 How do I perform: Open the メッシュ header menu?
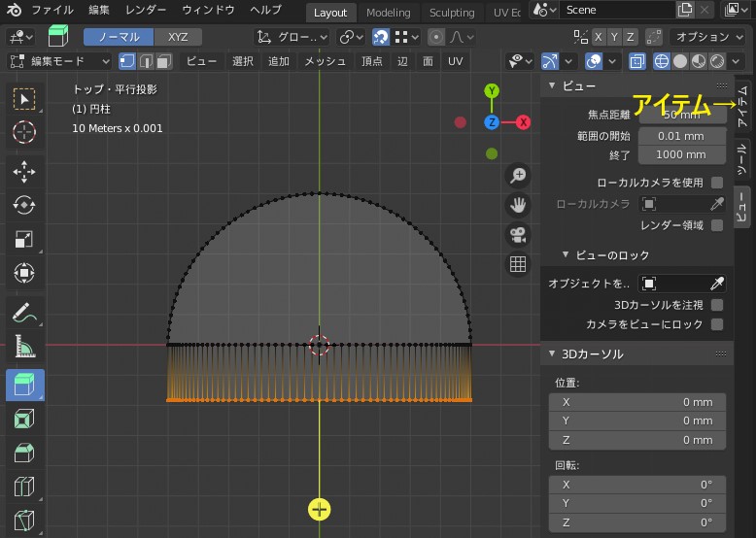(x=325, y=61)
